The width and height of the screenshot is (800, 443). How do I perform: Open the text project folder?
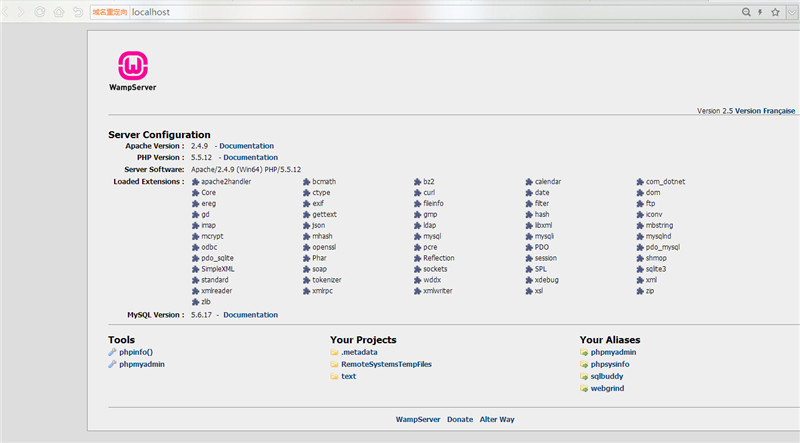(x=348, y=376)
